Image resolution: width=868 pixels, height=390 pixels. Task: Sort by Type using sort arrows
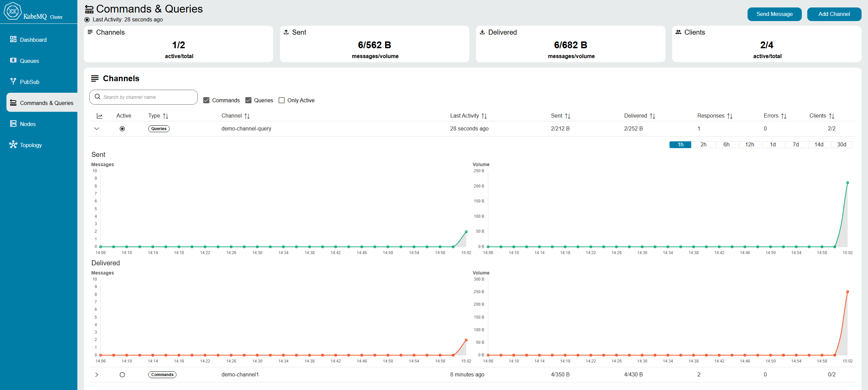coord(166,116)
